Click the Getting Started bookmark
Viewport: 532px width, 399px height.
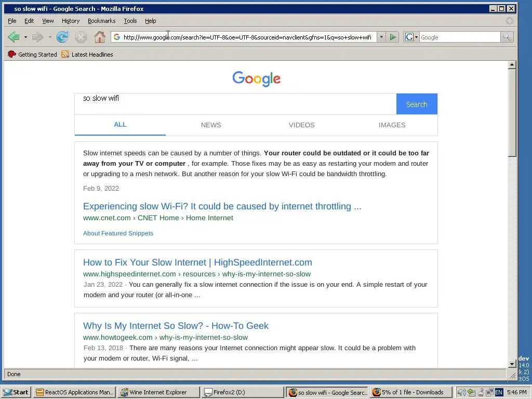point(33,54)
